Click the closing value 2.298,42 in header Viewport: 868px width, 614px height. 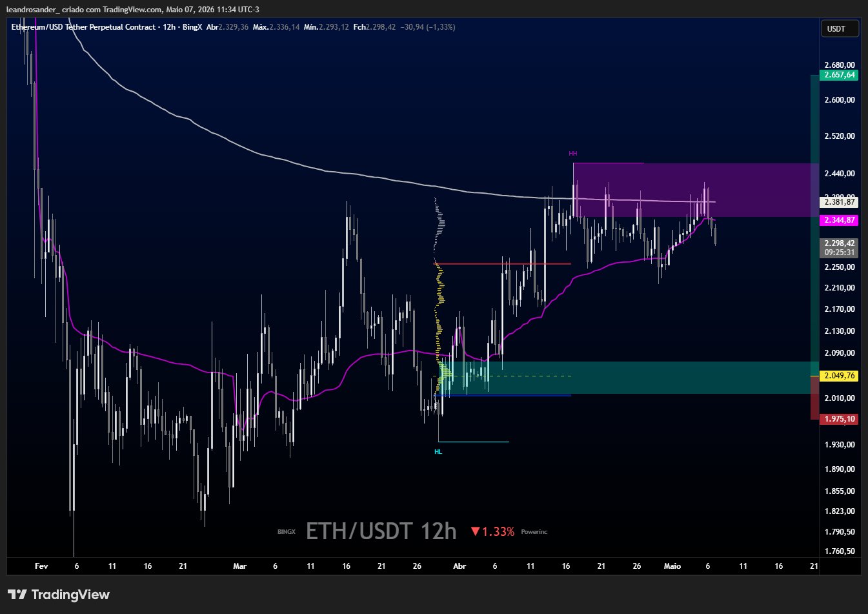381,27
